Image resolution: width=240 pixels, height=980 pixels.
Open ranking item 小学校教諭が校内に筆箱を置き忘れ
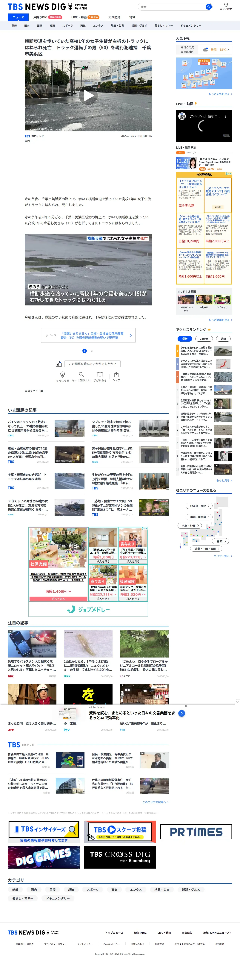click(204, 351)
